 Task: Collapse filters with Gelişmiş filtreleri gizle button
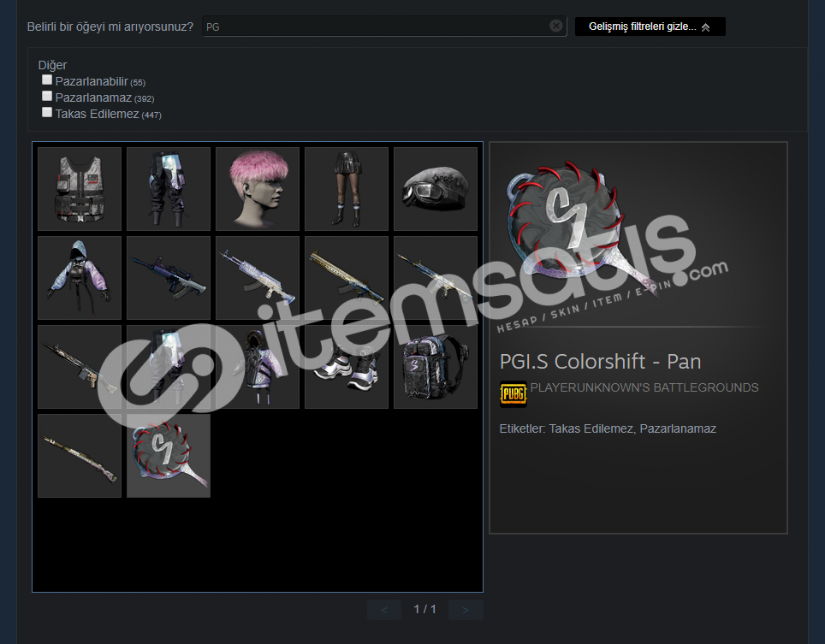point(650,27)
